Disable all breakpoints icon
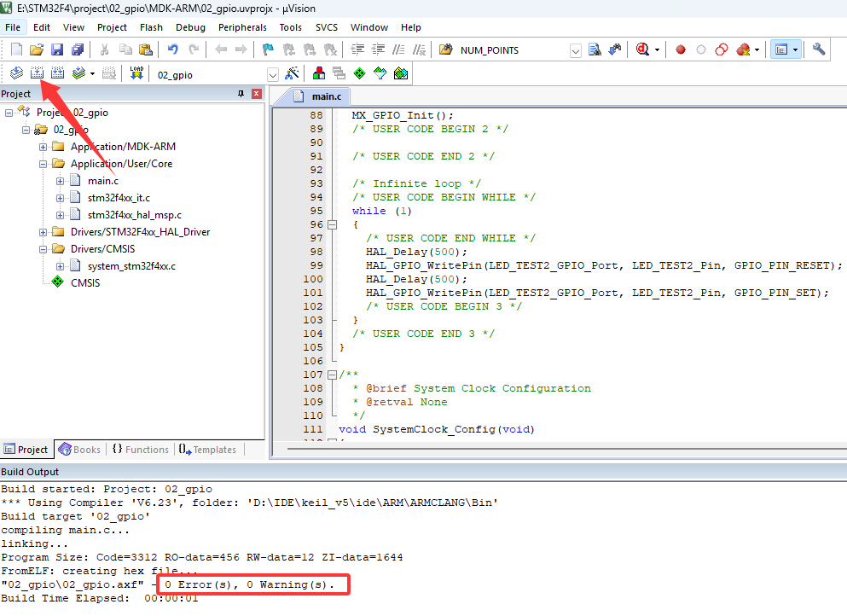The height and width of the screenshot is (616, 847). tap(722, 49)
